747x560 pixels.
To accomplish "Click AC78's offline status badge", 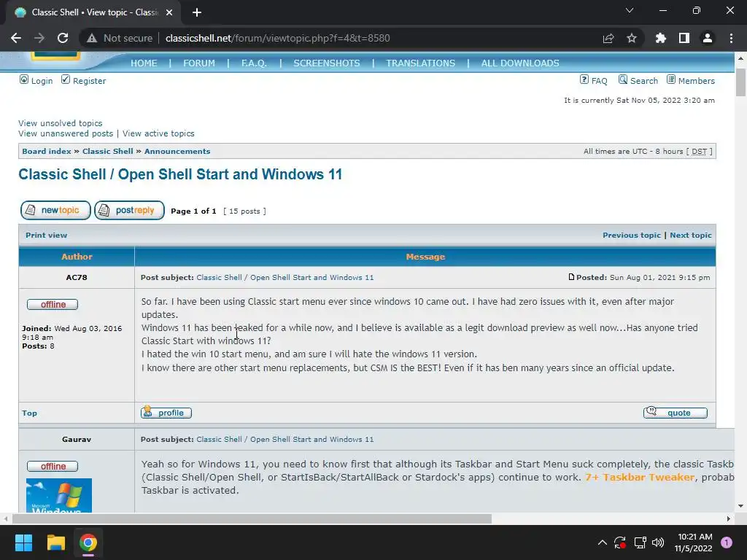I will pos(53,304).
